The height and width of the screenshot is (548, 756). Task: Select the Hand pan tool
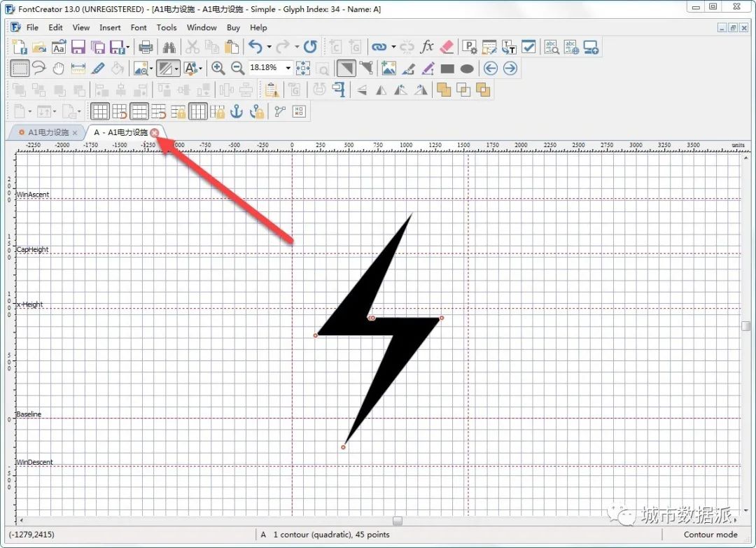[58, 69]
